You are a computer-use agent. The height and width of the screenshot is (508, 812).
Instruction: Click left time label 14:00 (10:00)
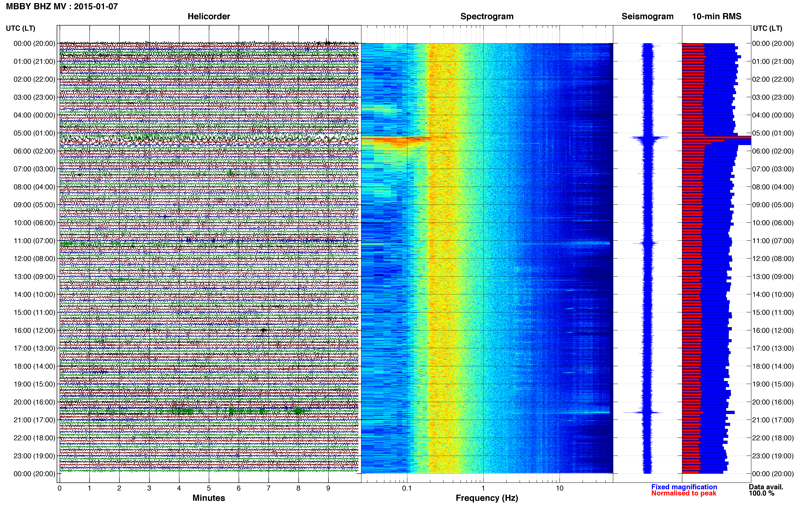(x=34, y=294)
